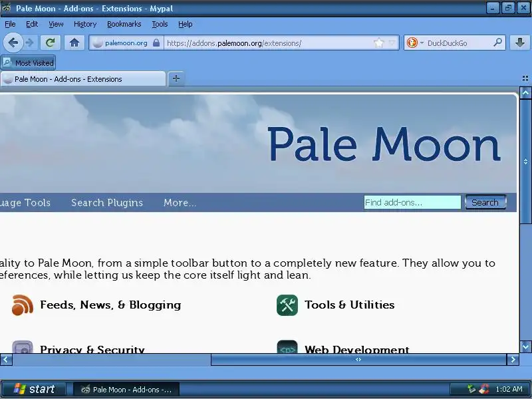Click the Pale Moon taskbar window button
The image size is (532, 399).
(126, 390)
